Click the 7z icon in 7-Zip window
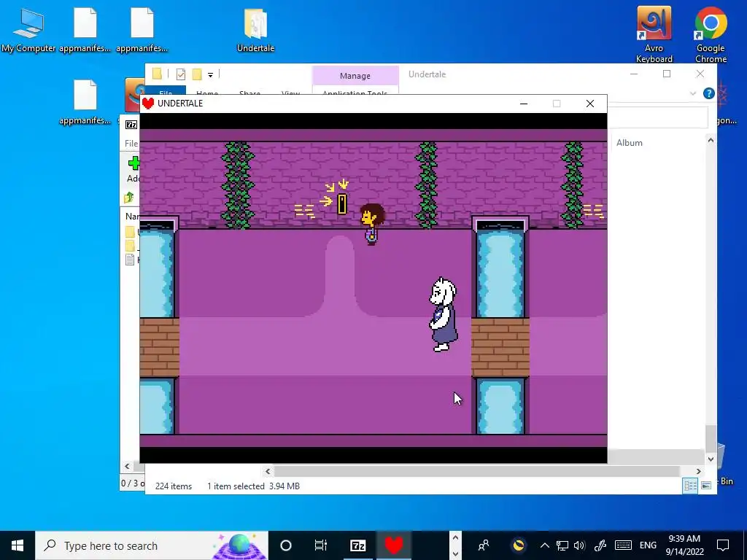747x560 pixels. (x=131, y=125)
